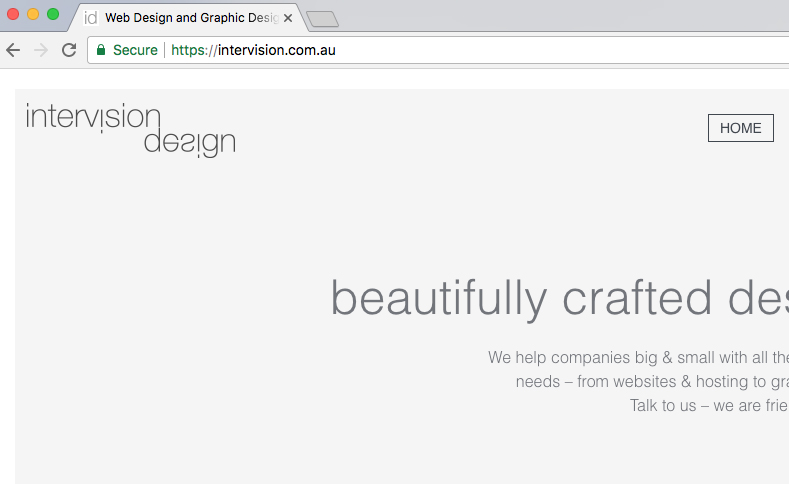Viewport: 789px width, 484px height.
Task: Open a new tab with the blank tab button
Action: [323, 19]
